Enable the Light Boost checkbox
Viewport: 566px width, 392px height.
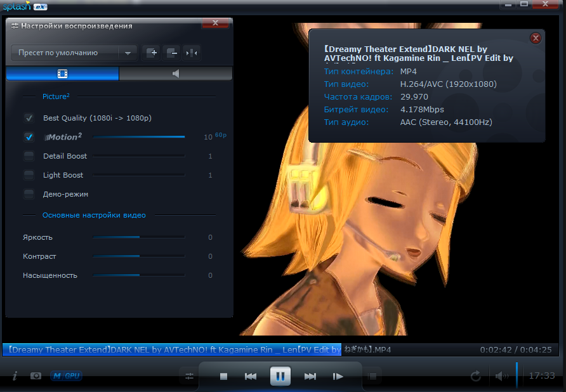29,175
